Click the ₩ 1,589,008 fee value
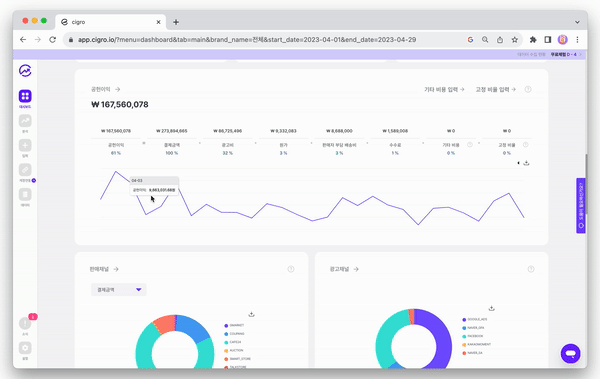Screen dimensions: 600x379 [x=395, y=131]
